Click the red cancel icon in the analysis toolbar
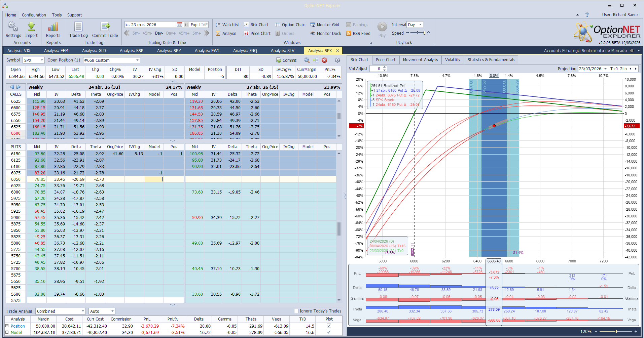The height and width of the screenshot is (338, 644). click(x=324, y=60)
